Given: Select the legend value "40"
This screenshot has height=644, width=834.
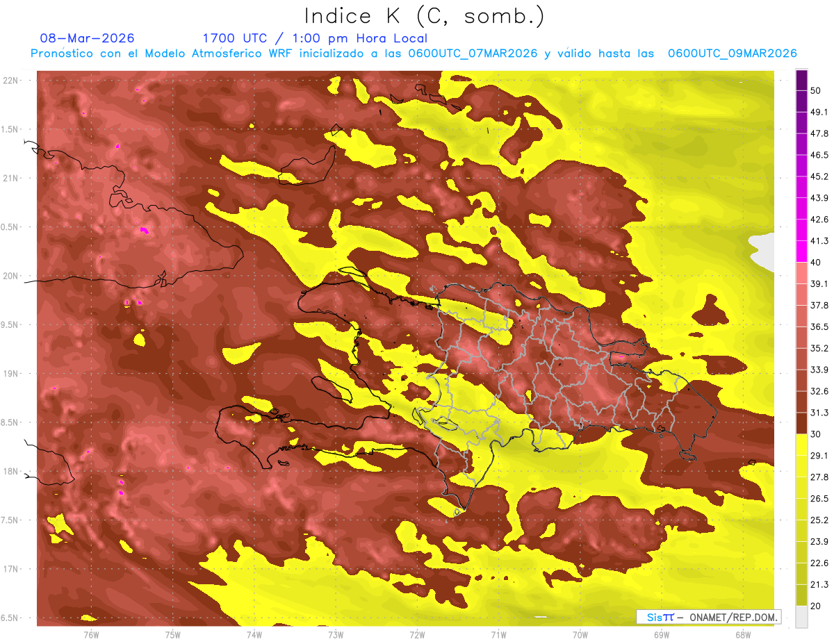Looking at the screenshot, I should pyautogui.click(x=816, y=263).
